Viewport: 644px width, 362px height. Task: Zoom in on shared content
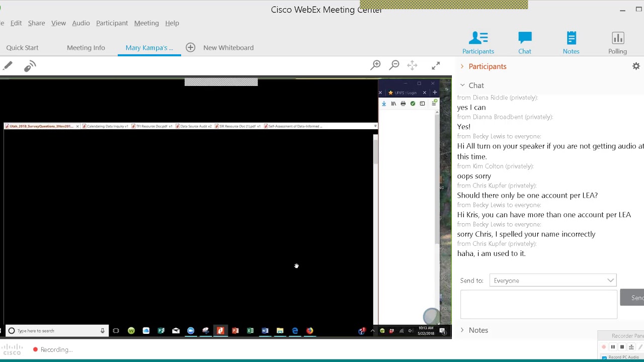[375, 65]
